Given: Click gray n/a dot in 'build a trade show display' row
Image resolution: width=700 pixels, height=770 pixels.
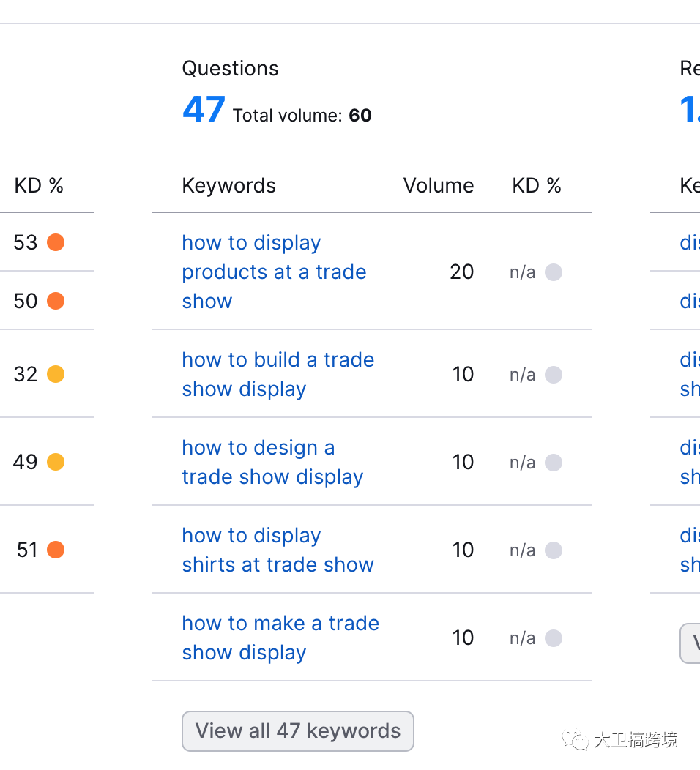Looking at the screenshot, I should point(554,375).
